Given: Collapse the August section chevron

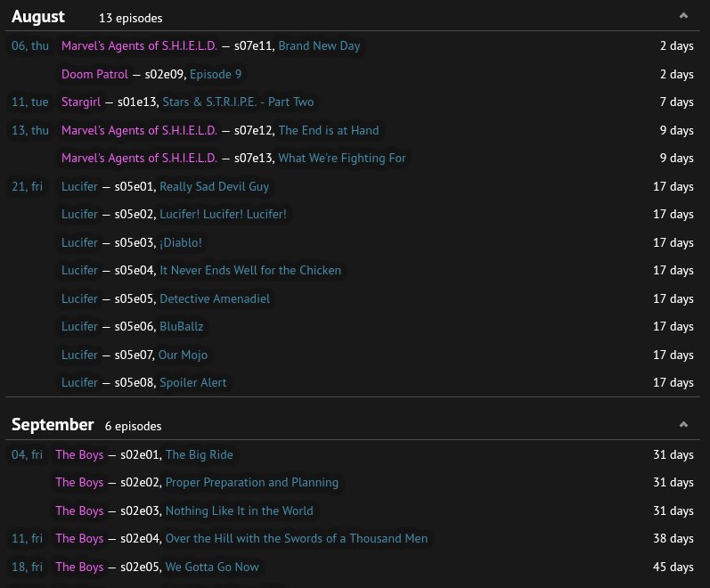Looking at the screenshot, I should click(683, 16).
